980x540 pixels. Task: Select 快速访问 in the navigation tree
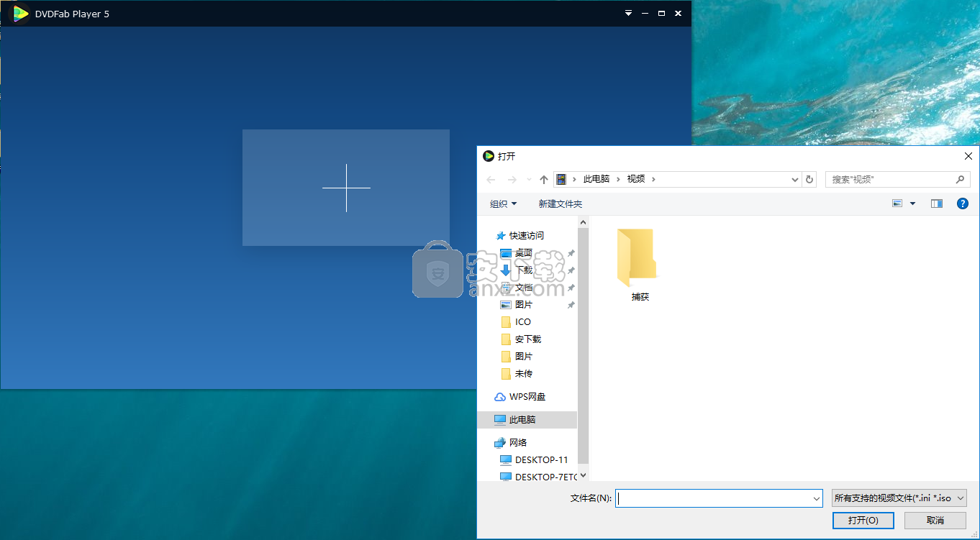click(x=527, y=235)
